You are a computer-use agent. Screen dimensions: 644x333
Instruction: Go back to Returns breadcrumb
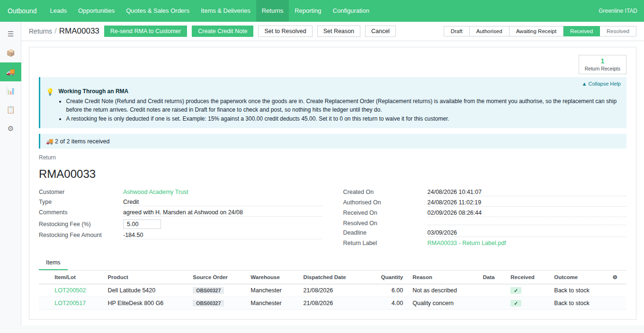tap(40, 31)
